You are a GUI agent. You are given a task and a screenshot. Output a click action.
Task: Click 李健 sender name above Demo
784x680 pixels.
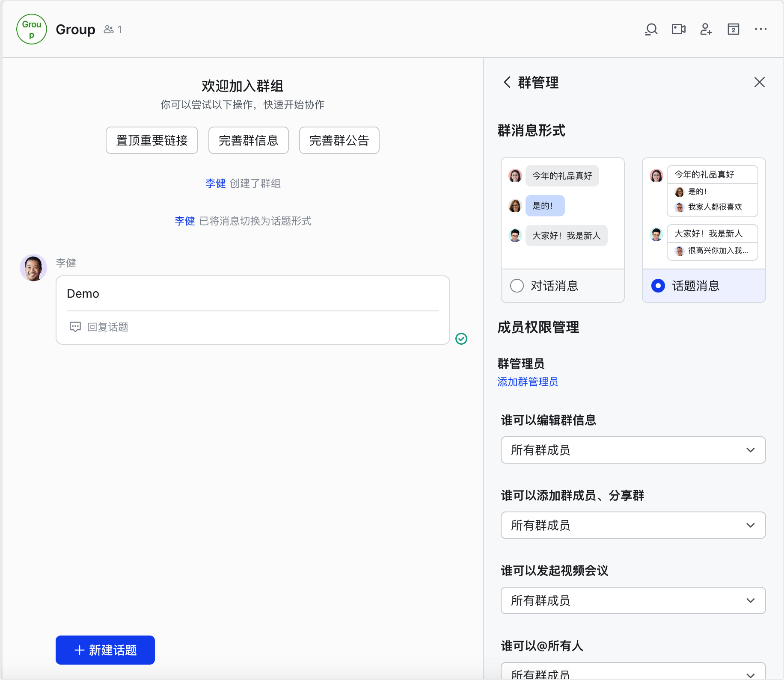click(66, 263)
